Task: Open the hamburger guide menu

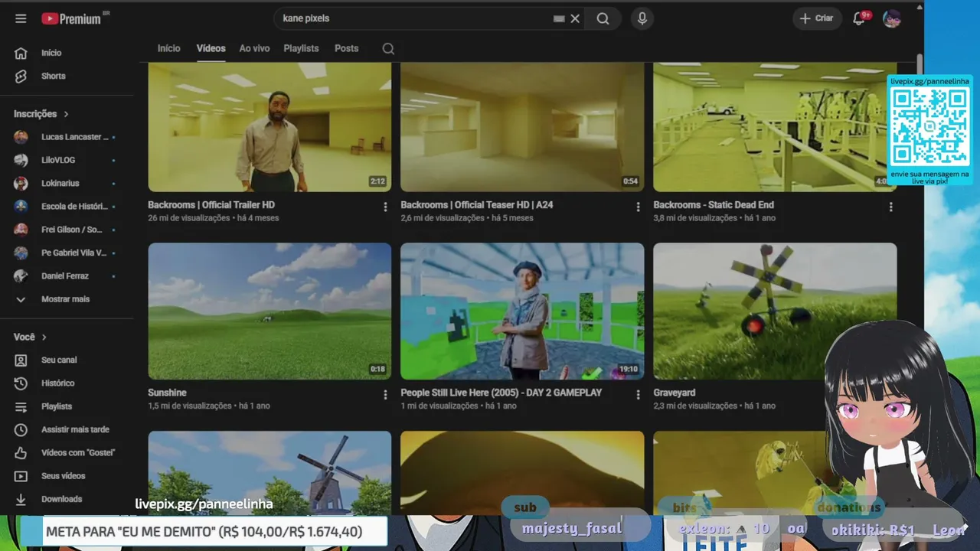Action: point(21,18)
